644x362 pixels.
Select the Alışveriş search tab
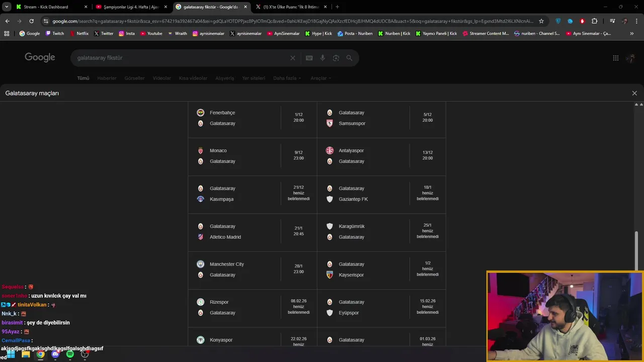click(225, 78)
